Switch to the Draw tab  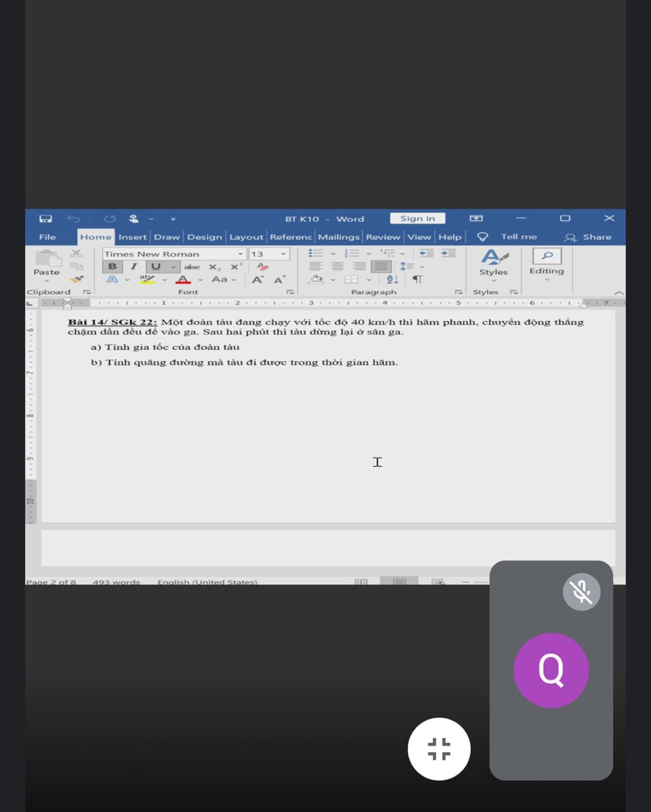(x=167, y=236)
